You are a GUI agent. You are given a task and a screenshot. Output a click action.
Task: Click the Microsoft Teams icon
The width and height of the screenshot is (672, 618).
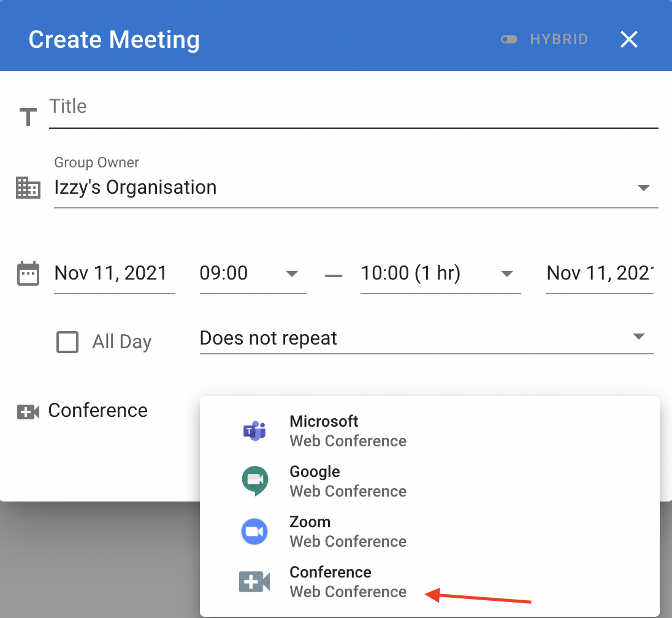pos(254,431)
